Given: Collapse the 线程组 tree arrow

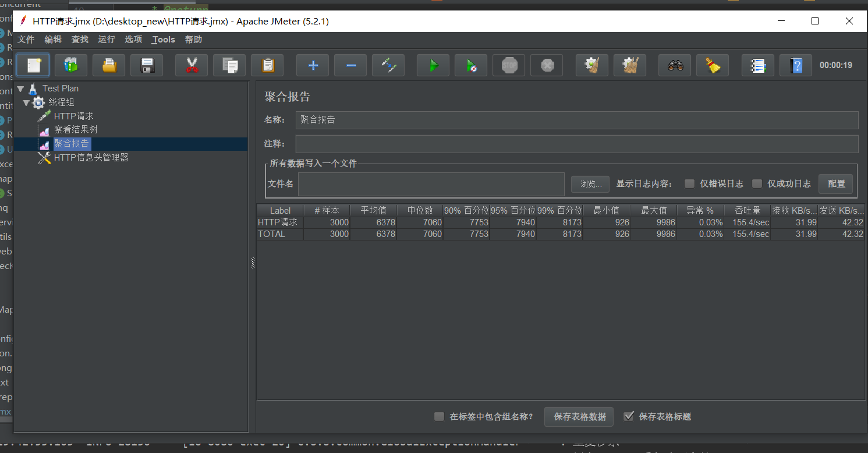Looking at the screenshot, I should pyautogui.click(x=26, y=103).
